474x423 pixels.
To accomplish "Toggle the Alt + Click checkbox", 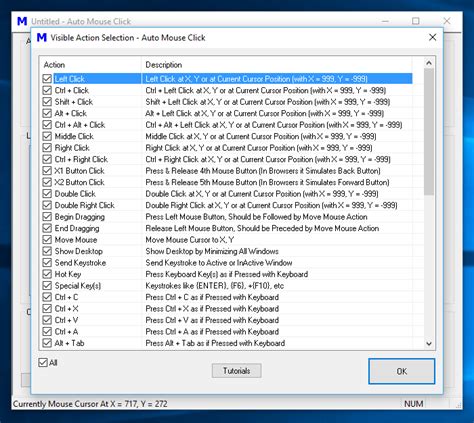I will [47, 113].
